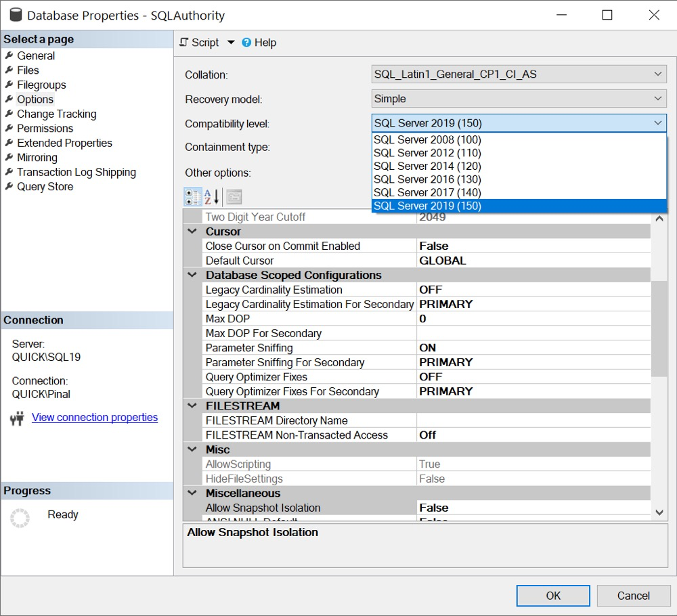Switch to the Filegroups page

[41, 85]
